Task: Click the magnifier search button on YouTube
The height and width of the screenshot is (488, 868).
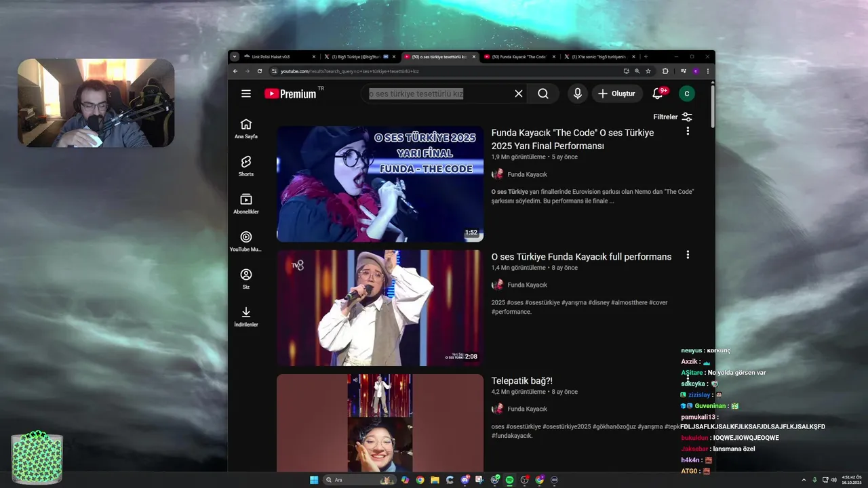Action: pyautogui.click(x=543, y=94)
